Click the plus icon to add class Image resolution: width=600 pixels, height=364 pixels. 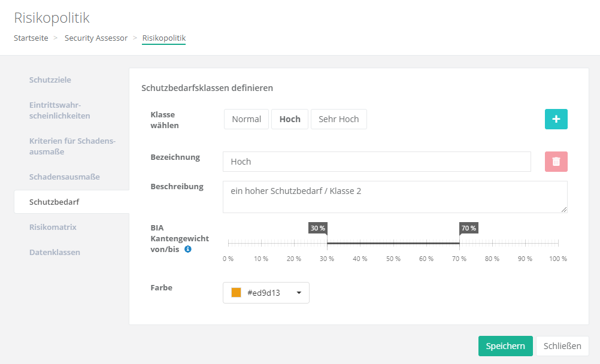[x=556, y=119]
